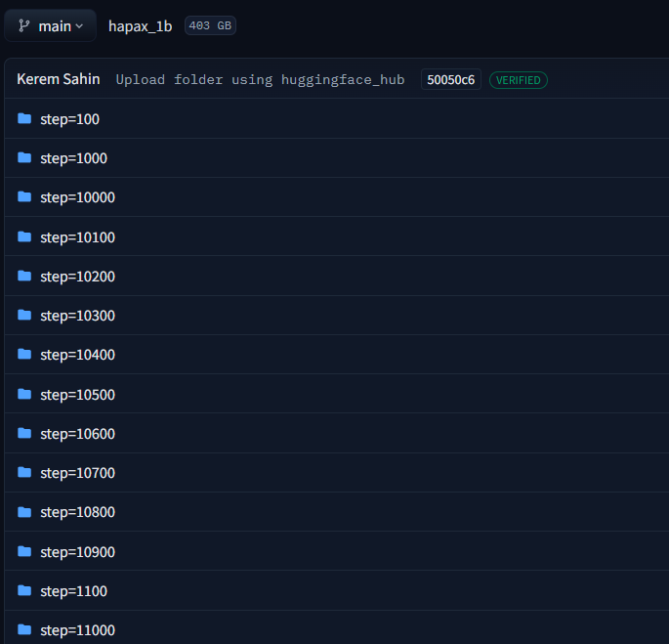Screen dimensions: 669x644
Task: Select the step=10000 folder icon
Action: tap(24, 196)
